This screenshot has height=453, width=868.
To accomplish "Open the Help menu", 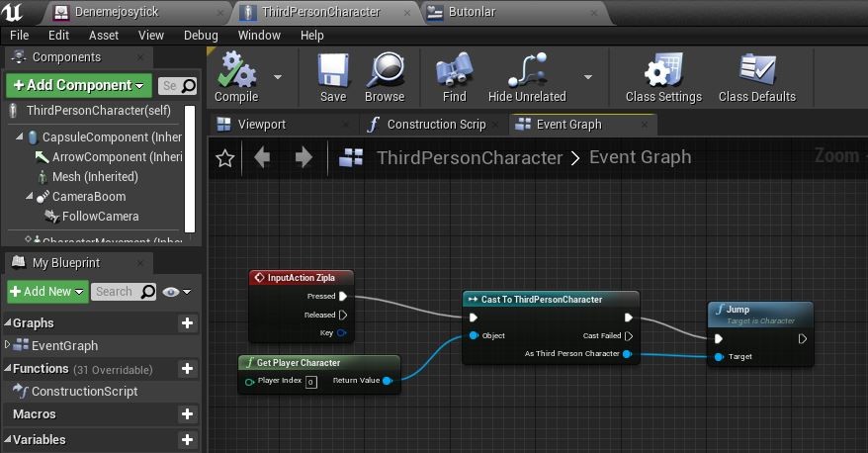I will [x=311, y=36].
